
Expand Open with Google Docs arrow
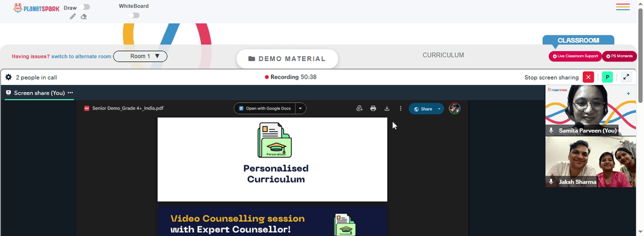300,109
